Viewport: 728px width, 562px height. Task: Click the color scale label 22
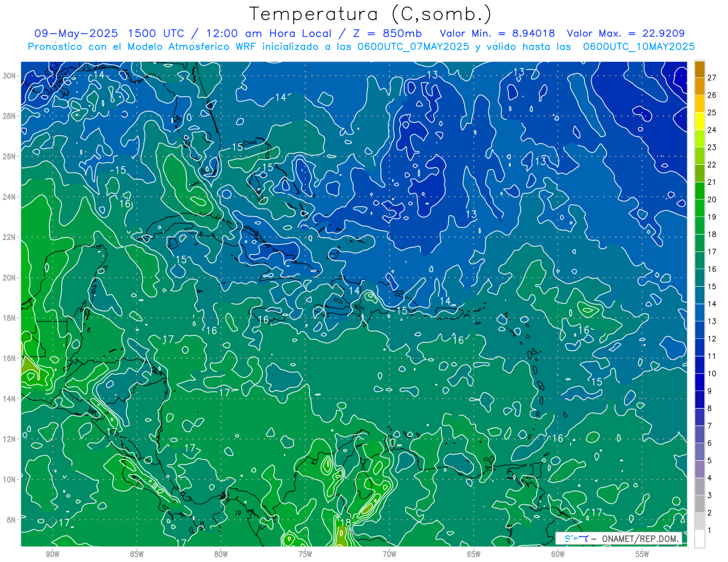coord(712,164)
